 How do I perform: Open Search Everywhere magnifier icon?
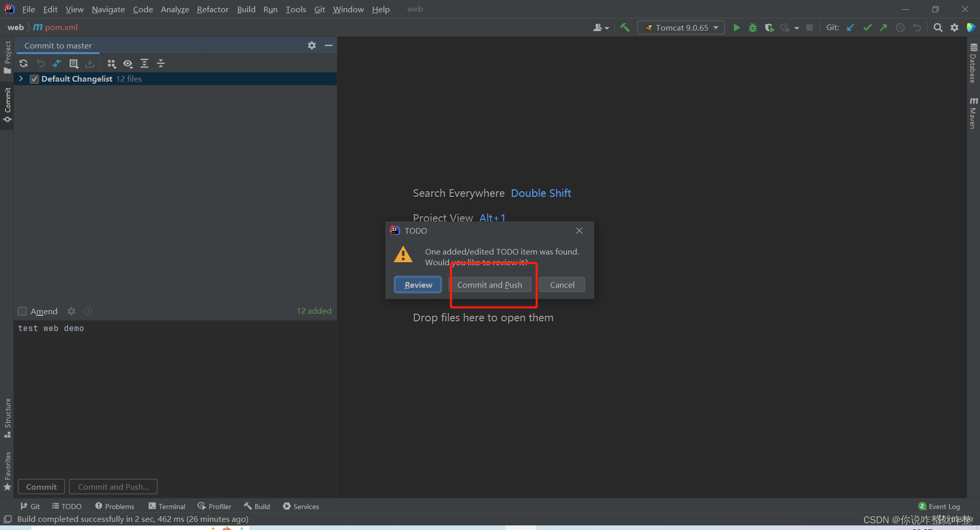(938, 28)
